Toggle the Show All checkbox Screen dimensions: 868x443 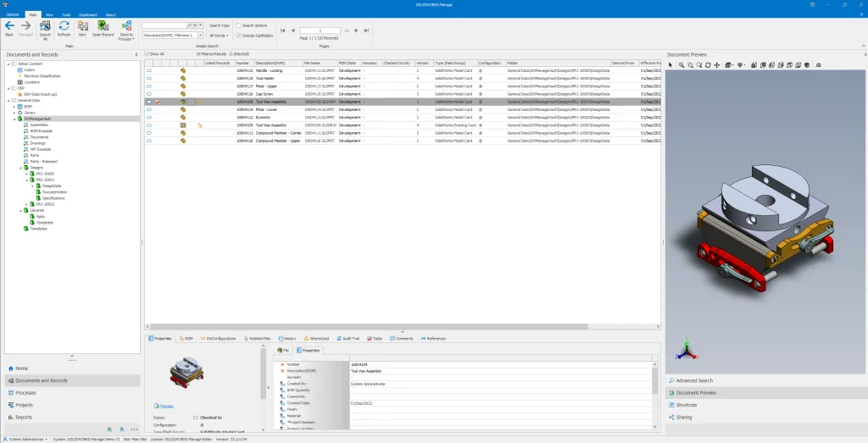(147, 54)
